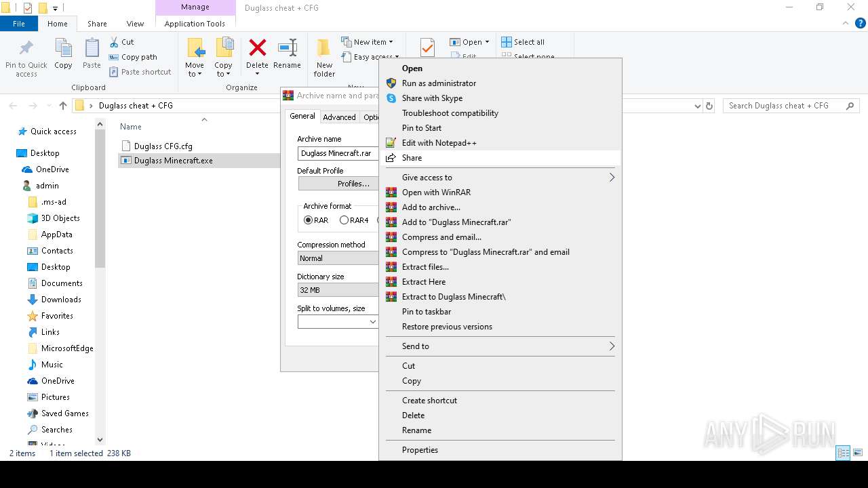Choose Pin to taskbar
Image resolution: width=868 pixels, height=488 pixels.
coord(500,312)
